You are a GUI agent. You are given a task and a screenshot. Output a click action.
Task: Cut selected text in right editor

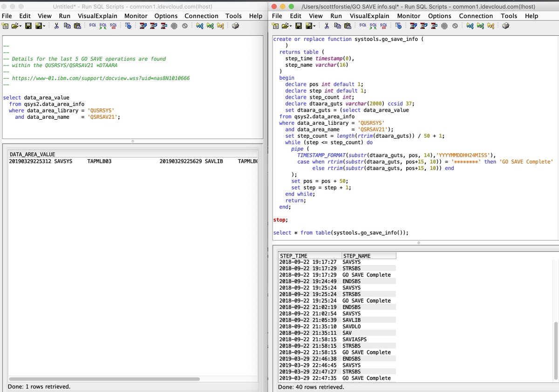tap(326, 27)
